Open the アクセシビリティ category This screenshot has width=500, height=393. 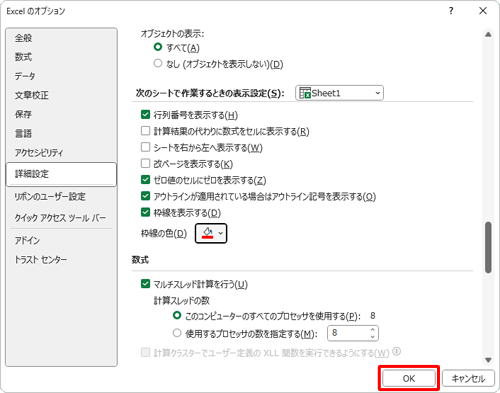click(61, 153)
